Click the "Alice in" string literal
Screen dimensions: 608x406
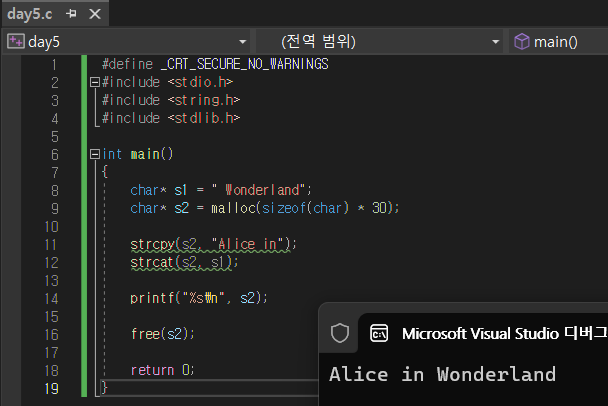coord(248,244)
